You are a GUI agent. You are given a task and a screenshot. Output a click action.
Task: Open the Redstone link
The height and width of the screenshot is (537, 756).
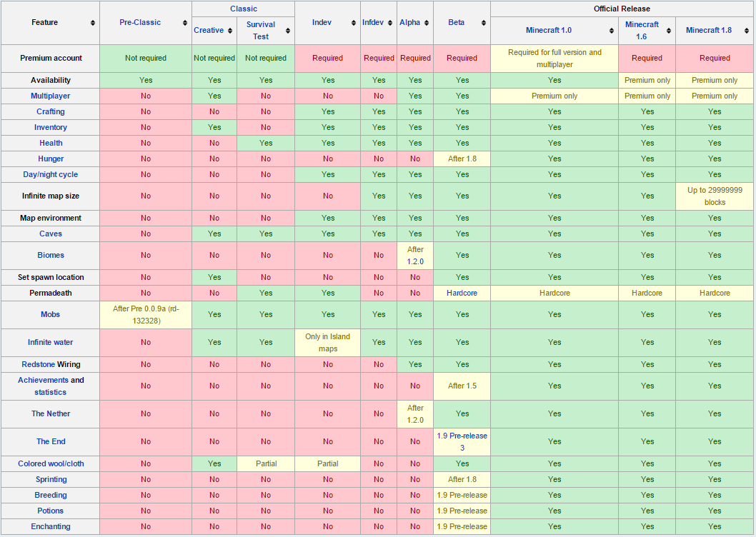[x=38, y=364]
